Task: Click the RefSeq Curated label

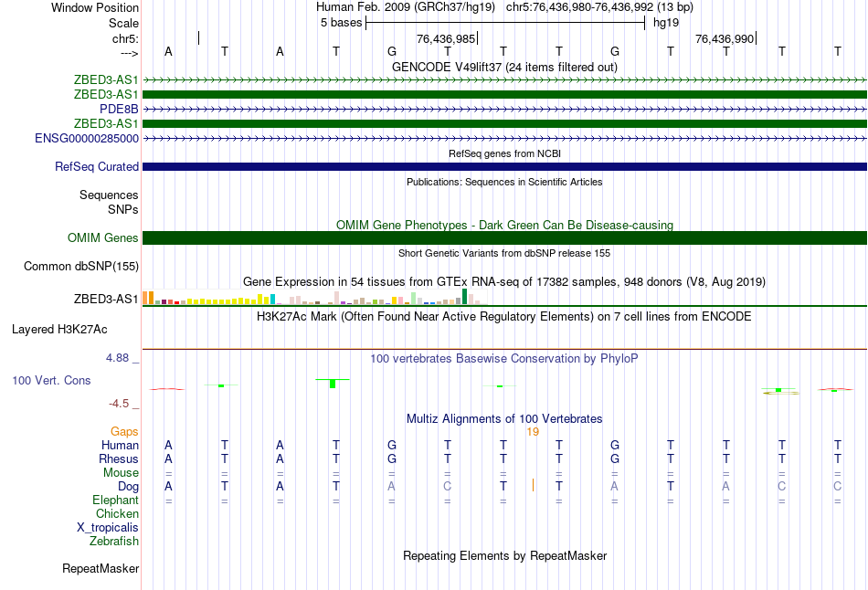Action: pos(97,166)
